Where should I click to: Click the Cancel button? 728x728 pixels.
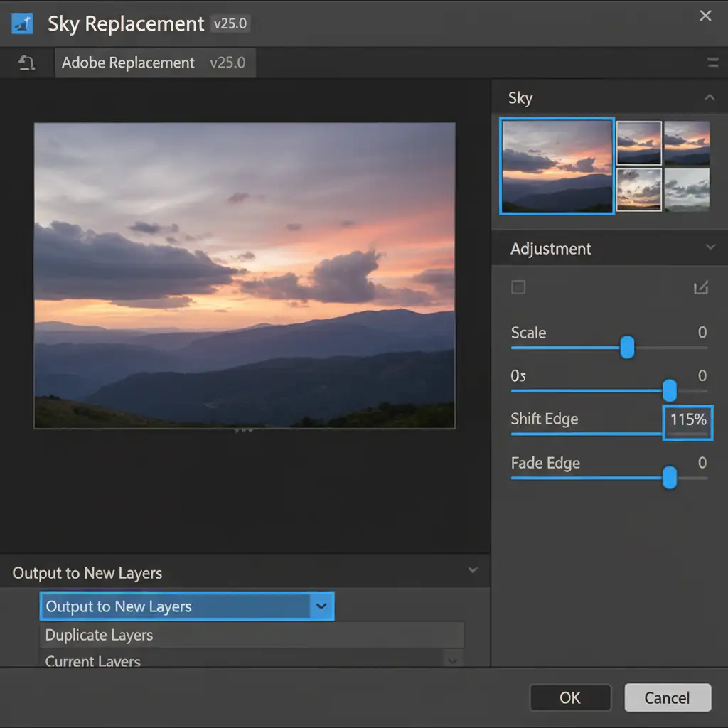tap(667, 697)
